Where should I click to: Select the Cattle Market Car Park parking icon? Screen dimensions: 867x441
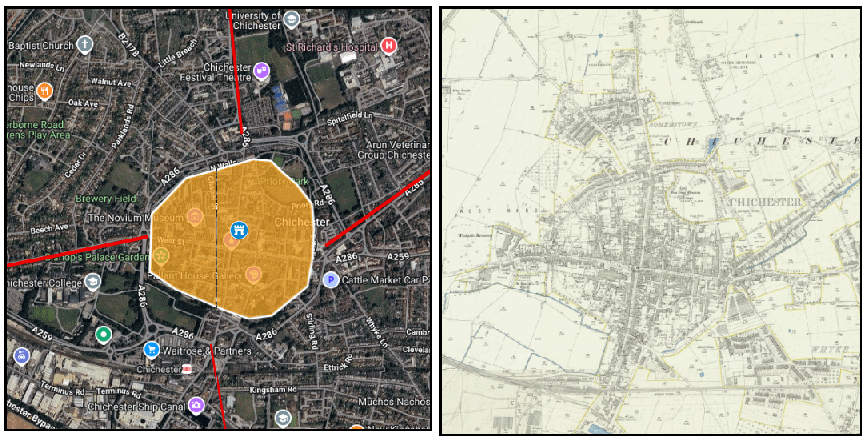point(331,280)
